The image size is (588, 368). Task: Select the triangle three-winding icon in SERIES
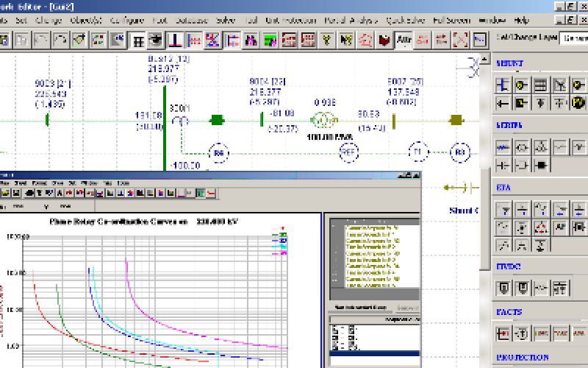click(x=541, y=146)
